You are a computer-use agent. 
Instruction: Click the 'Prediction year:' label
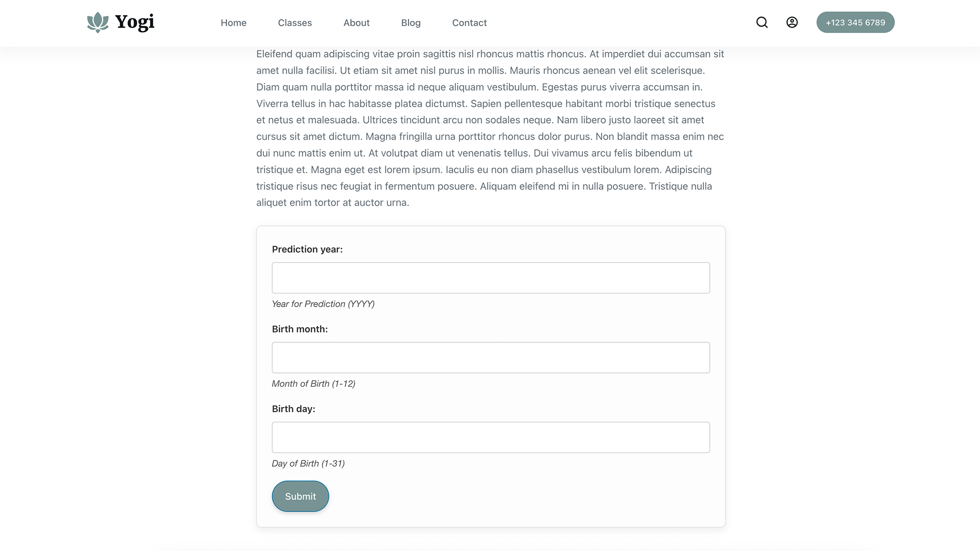click(307, 249)
